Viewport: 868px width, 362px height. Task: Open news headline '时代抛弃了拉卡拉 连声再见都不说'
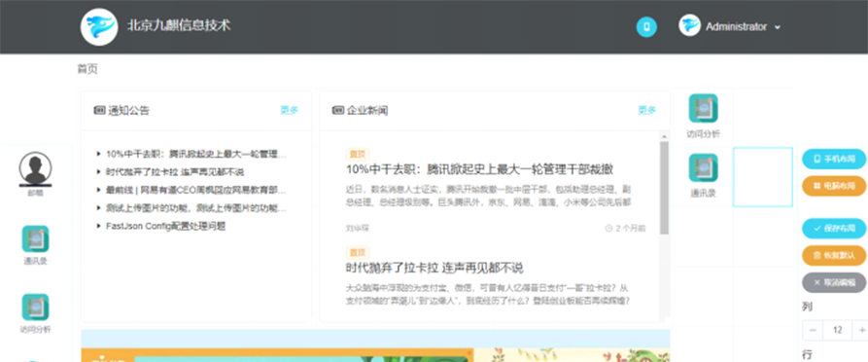(x=434, y=268)
